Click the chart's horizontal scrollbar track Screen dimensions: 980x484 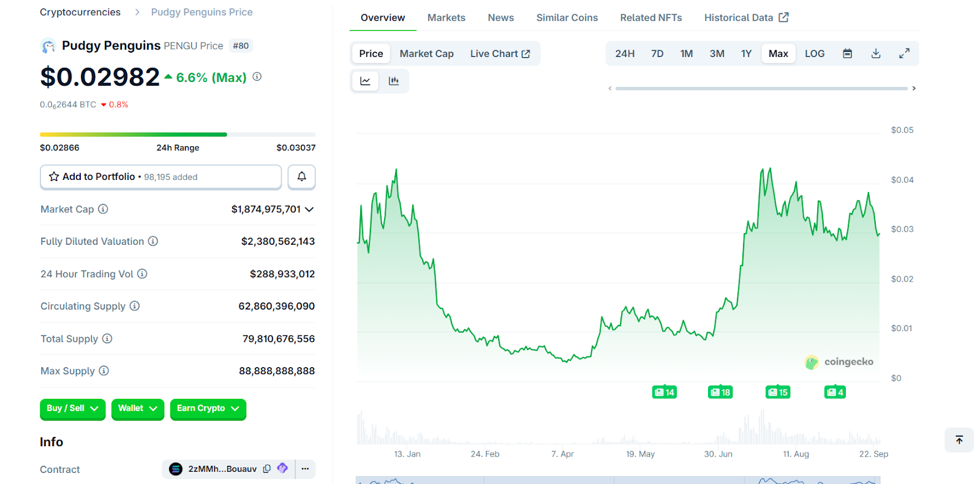[x=761, y=89]
